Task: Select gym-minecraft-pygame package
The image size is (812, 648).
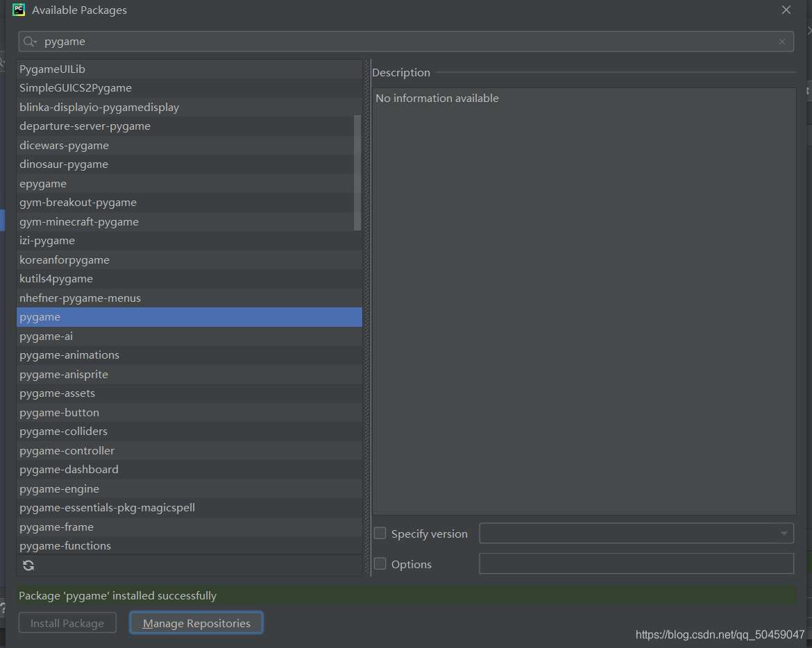Action: pos(189,221)
